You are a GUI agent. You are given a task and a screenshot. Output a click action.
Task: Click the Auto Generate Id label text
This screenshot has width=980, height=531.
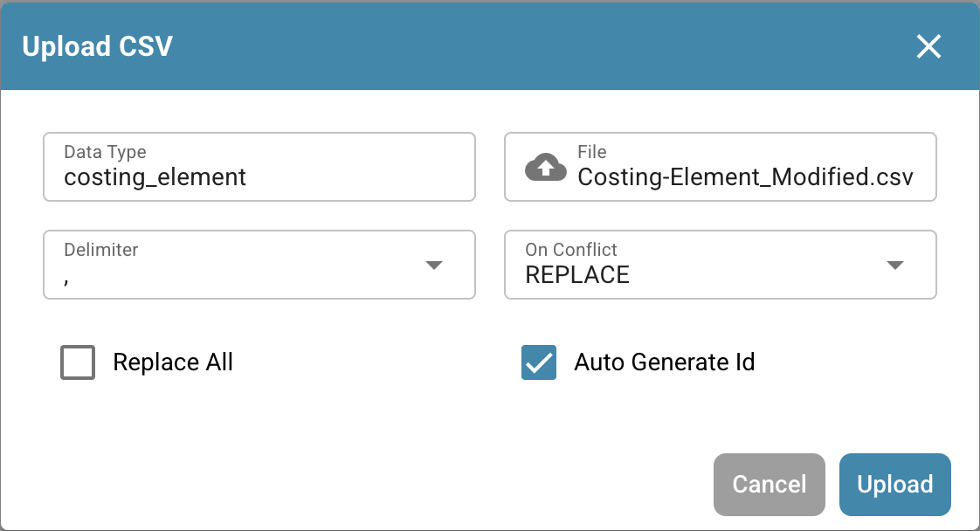point(664,362)
